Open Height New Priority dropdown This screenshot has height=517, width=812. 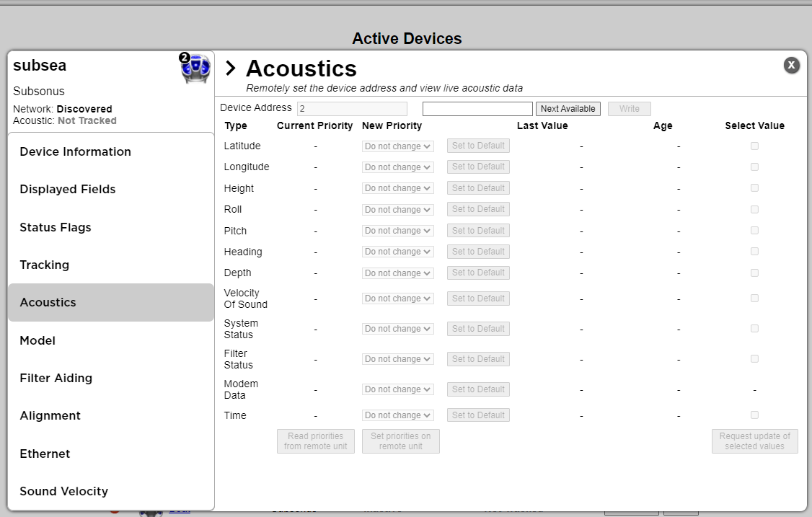point(398,188)
